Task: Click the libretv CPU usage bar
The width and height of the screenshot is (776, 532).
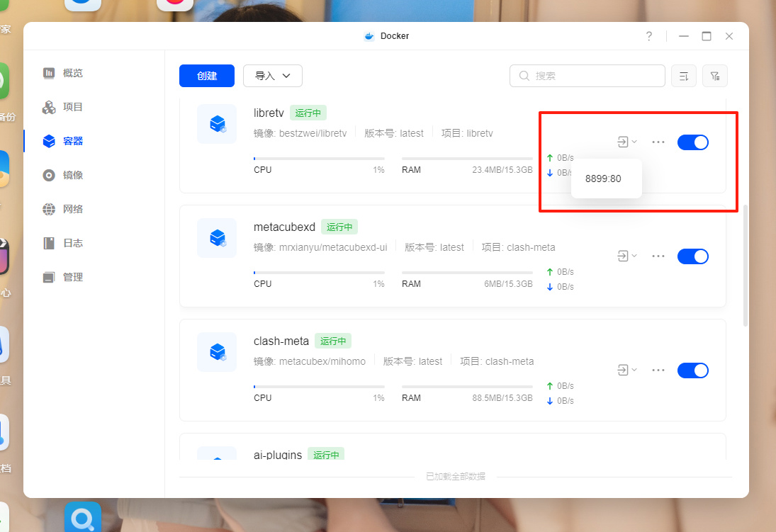Action: coord(319,159)
